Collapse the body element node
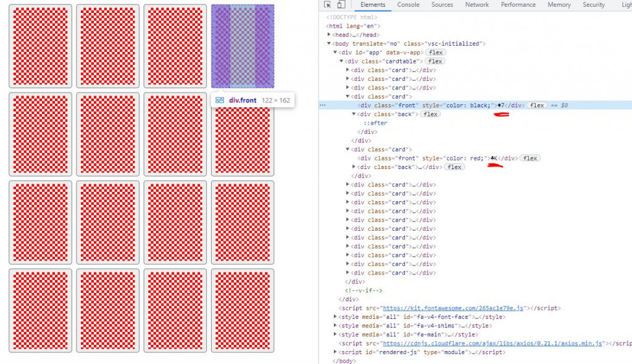The image size is (632, 364). coord(329,44)
